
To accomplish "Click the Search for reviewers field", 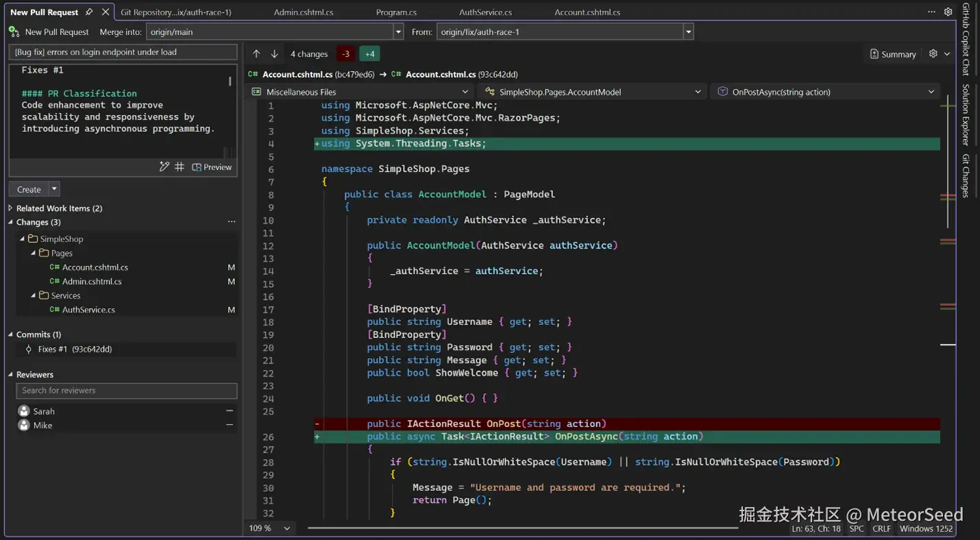I will [126, 391].
